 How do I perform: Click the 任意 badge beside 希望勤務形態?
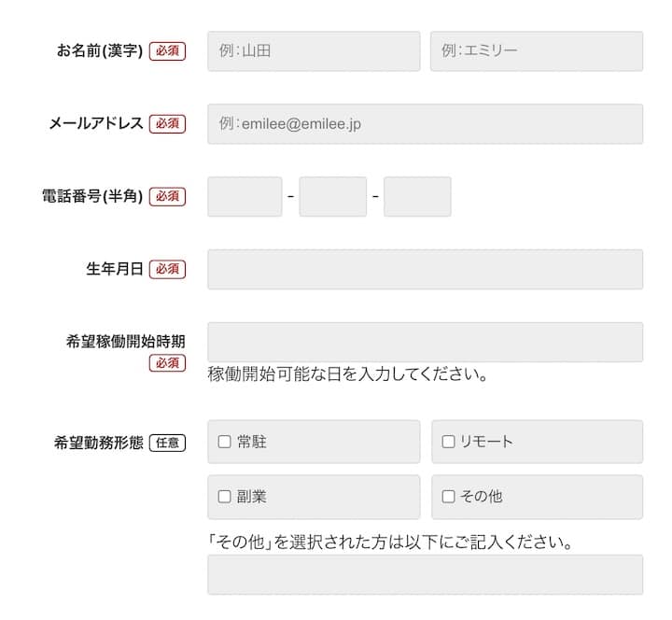pos(167,443)
